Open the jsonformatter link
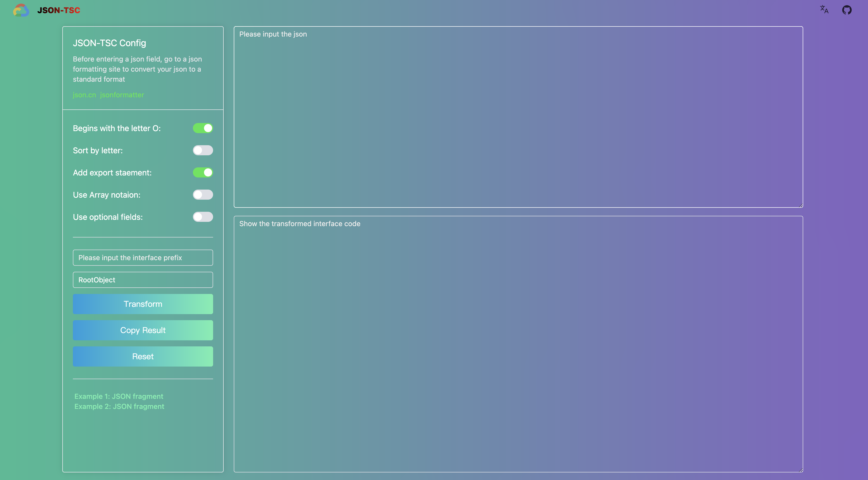Viewport: 868px width, 480px height. coord(122,95)
